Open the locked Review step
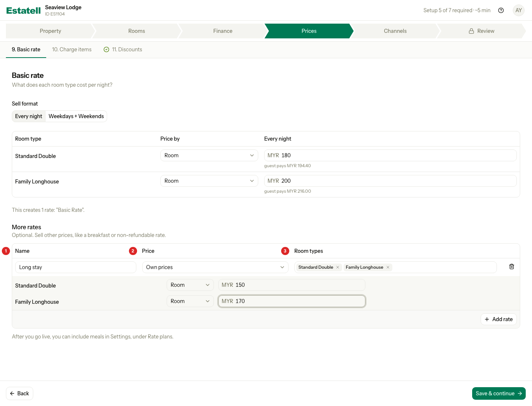Screen dimensions: 532x406 pos(481,31)
